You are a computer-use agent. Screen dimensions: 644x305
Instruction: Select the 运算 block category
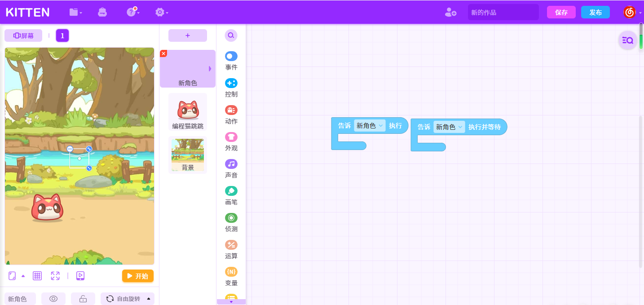pyautogui.click(x=231, y=250)
